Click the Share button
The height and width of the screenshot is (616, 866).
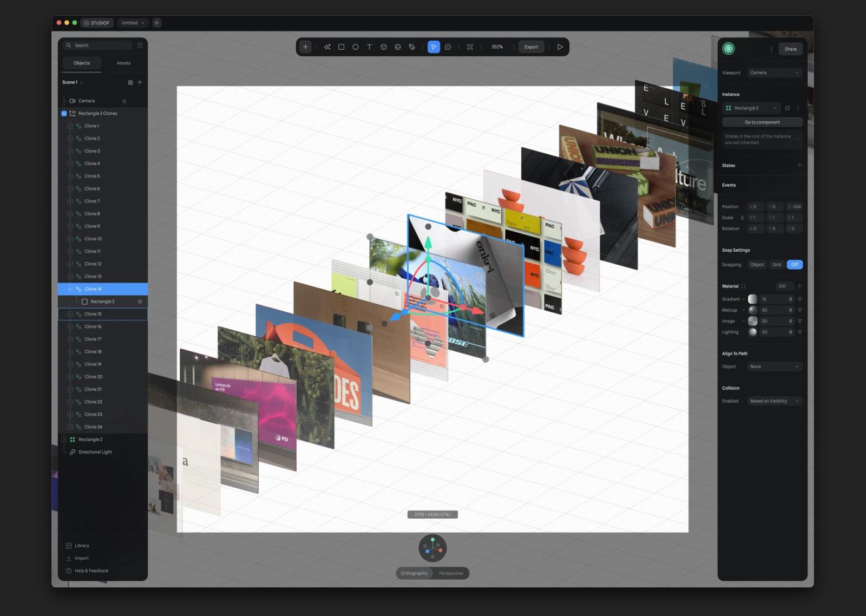point(791,49)
